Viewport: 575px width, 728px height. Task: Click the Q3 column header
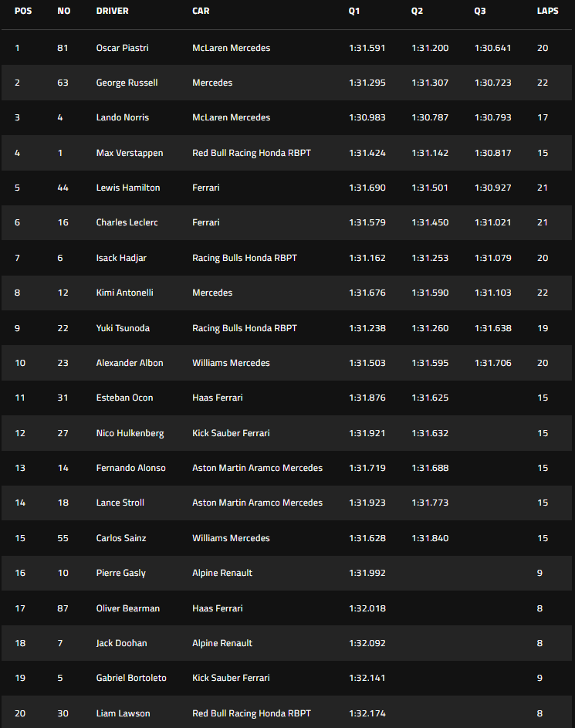(480, 11)
